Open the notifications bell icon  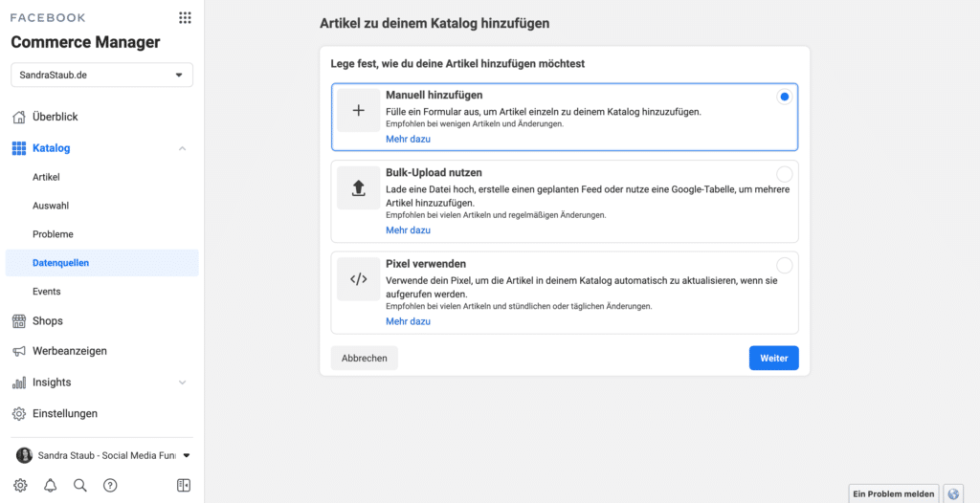click(x=50, y=486)
